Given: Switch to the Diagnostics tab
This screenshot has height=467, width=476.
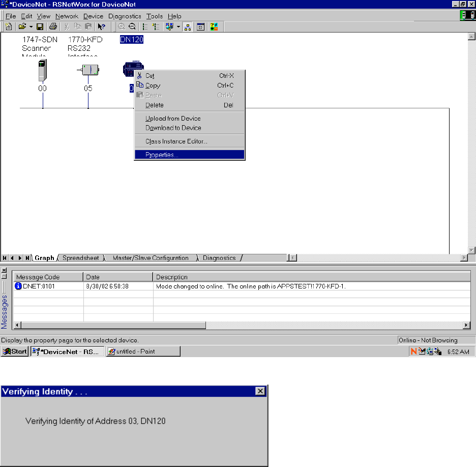Looking at the screenshot, I should click(x=219, y=258).
